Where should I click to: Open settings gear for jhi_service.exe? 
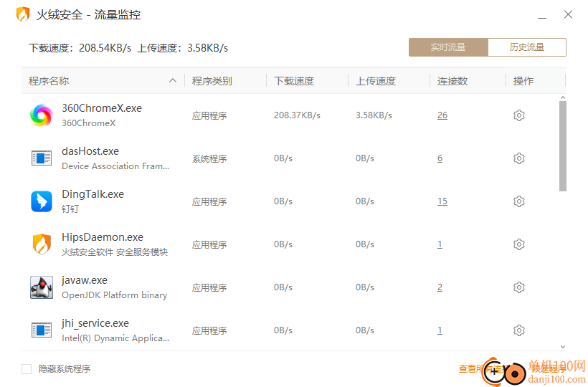(x=518, y=330)
